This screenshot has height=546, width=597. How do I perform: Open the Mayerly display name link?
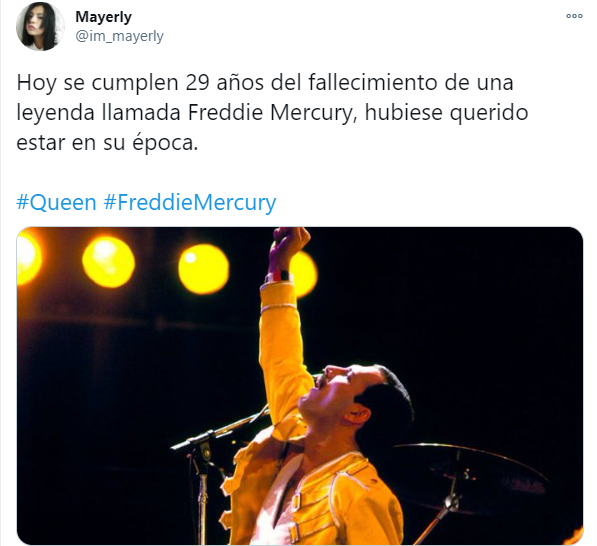[103, 17]
